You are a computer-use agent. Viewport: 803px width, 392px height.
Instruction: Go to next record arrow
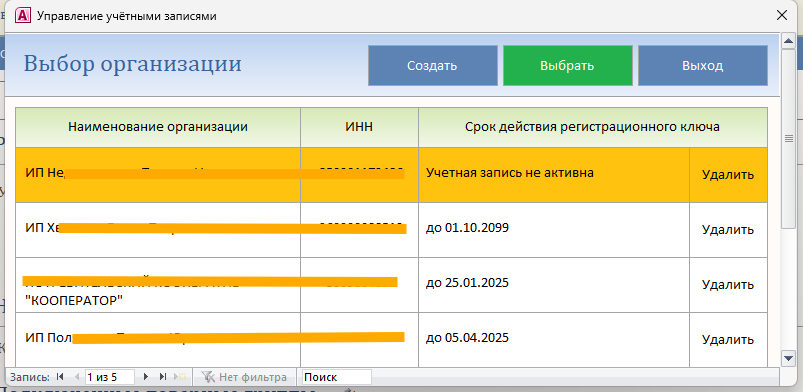146,377
